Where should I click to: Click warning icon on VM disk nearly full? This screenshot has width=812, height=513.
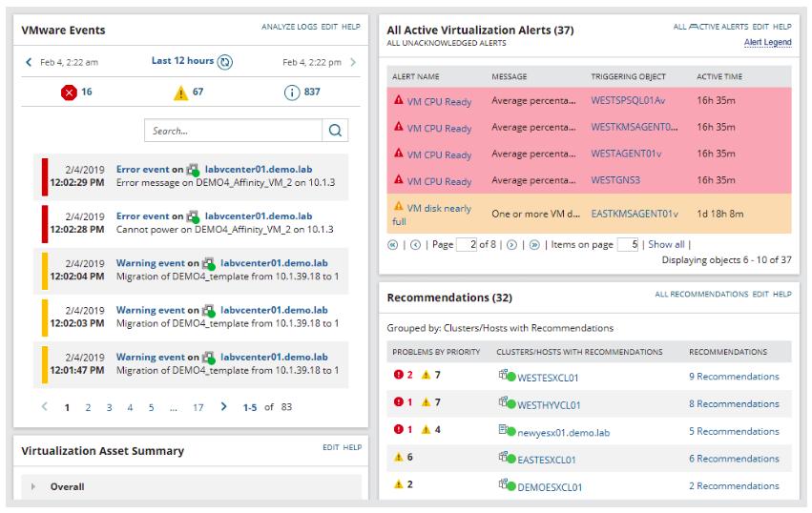coord(398,206)
